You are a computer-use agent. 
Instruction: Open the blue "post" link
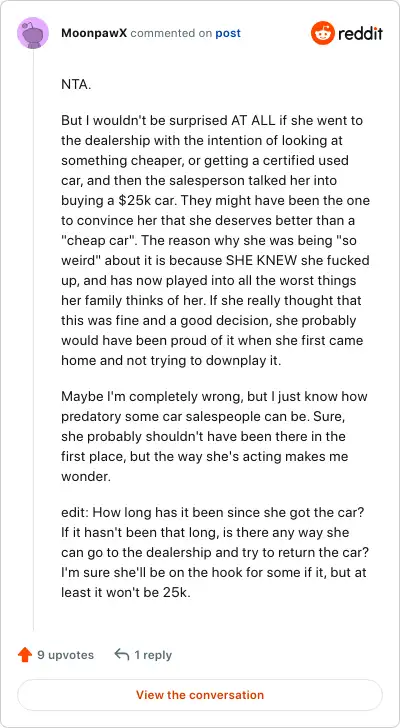click(x=228, y=34)
